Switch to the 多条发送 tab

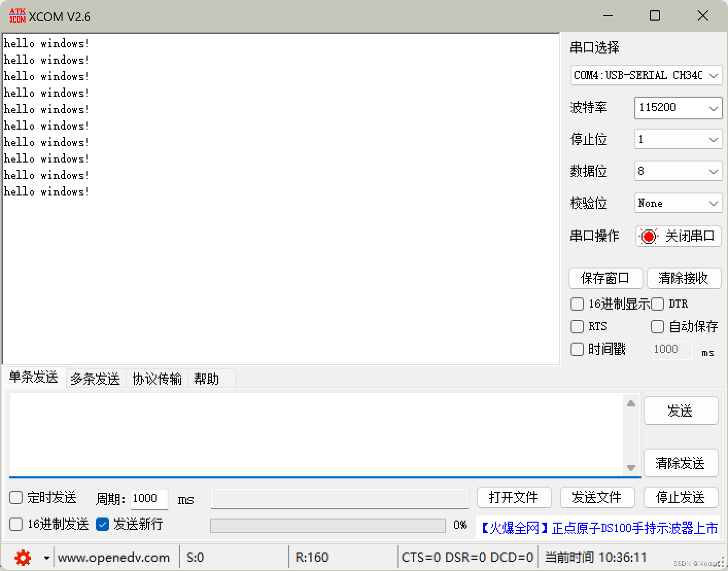(x=95, y=379)
